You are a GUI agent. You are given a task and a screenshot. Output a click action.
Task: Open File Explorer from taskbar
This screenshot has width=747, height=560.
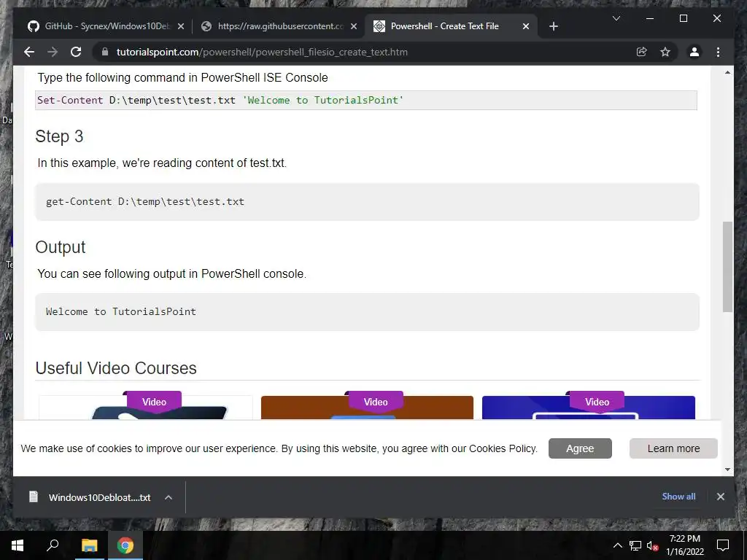[x=89, y=545]
